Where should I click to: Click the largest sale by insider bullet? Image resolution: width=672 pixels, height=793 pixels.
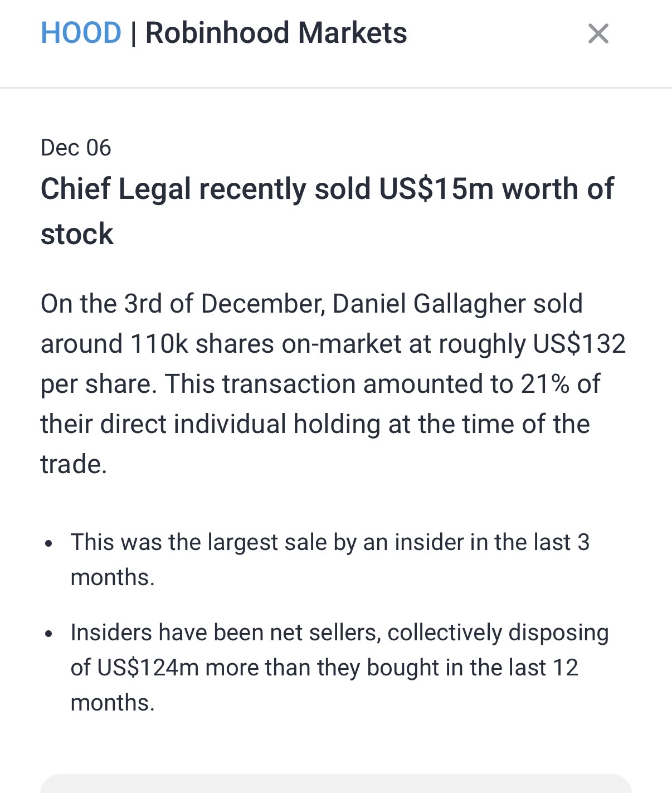pos(330,543)
